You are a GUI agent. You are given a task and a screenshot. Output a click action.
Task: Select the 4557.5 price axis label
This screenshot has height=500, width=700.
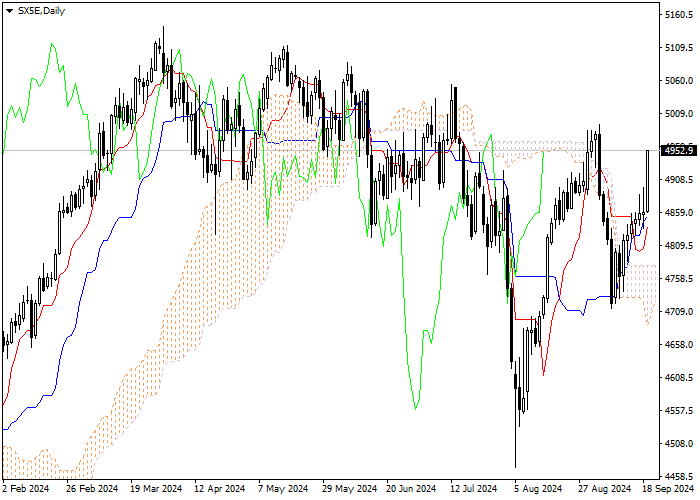679,410
